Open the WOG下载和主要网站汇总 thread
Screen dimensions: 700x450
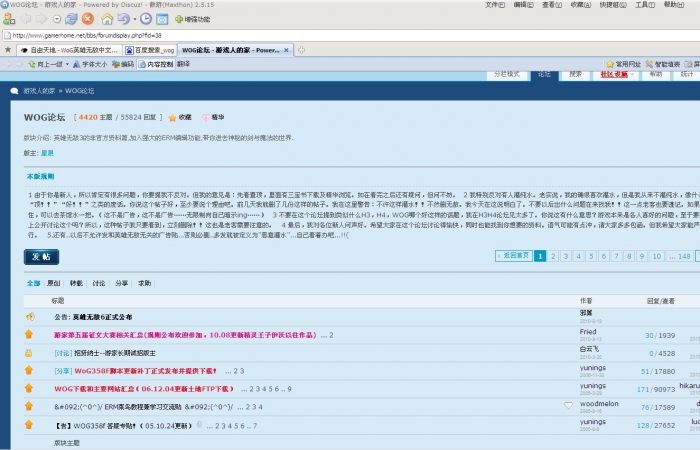pyautogui.click(x=144, y=389)
